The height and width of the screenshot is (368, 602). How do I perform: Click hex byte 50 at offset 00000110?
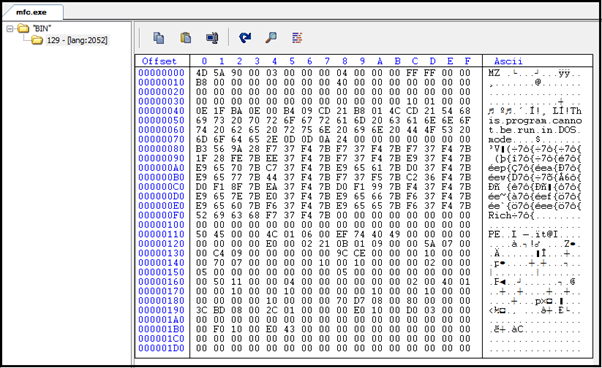(x=202, y=234)
